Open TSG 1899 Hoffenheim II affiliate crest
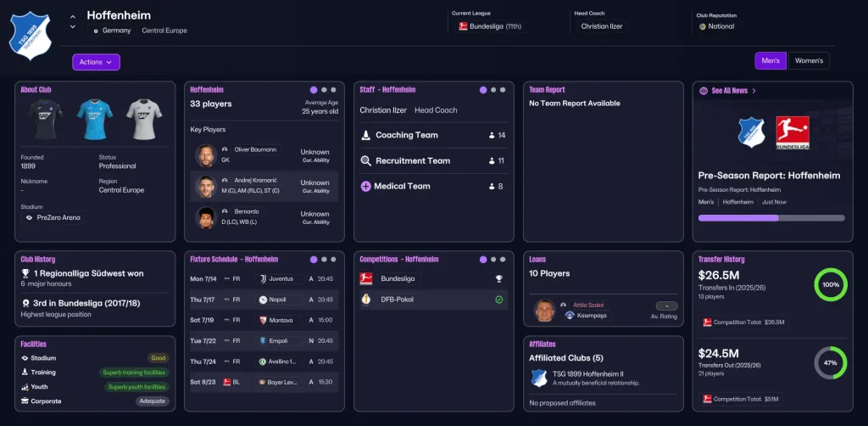This screenshot has width=868, height=426. (x=539, y=378)
